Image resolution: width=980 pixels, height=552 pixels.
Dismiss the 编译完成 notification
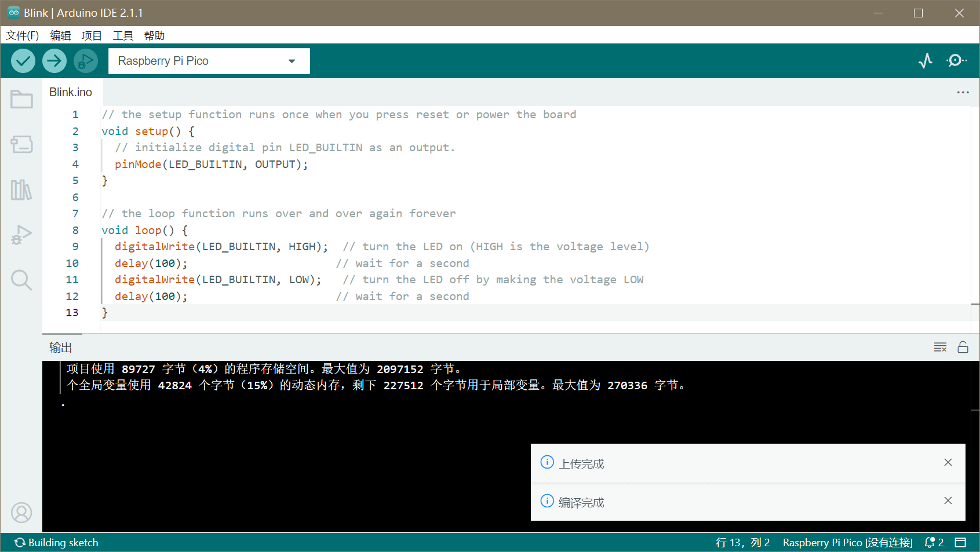coord(948,500)
